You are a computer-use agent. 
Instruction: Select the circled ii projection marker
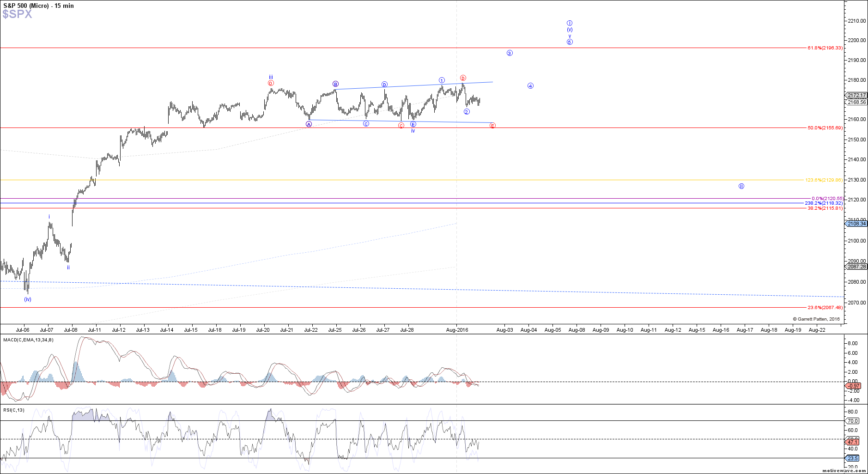741,186
